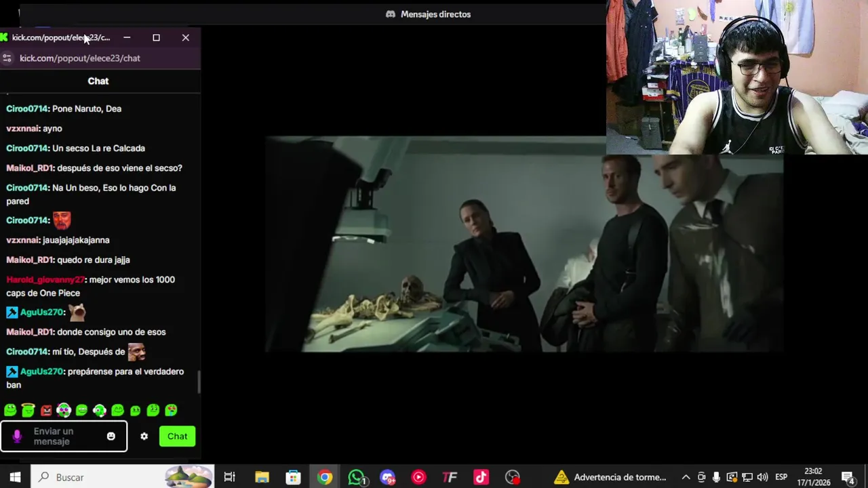The height and width of the screenshot is (488, 868).
Task: Open the notification center icon
Action: tap(848, 477)
